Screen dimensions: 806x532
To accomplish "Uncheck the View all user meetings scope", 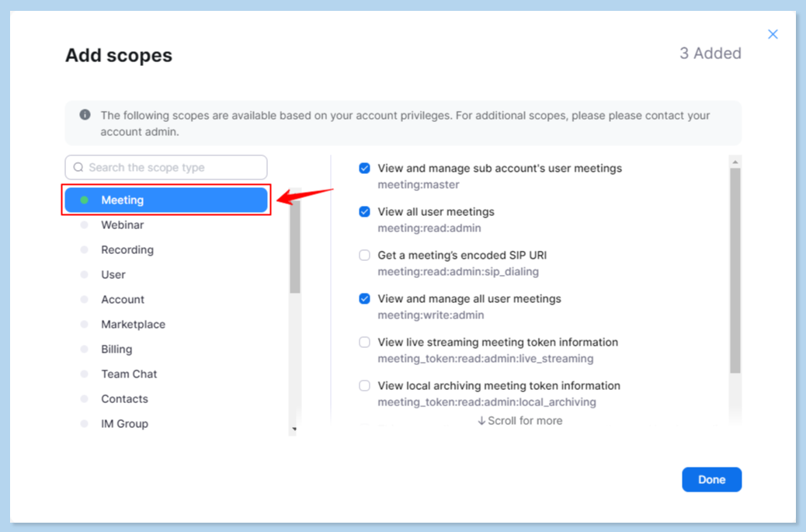I will tap(364, 212).
